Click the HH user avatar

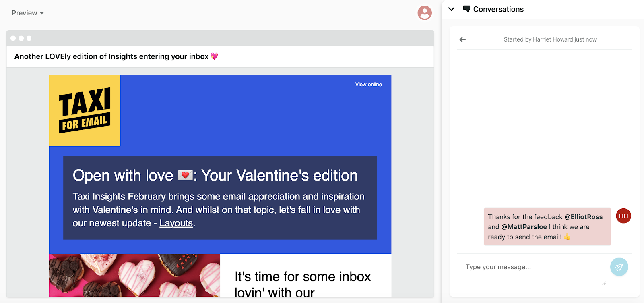point(623,216)
